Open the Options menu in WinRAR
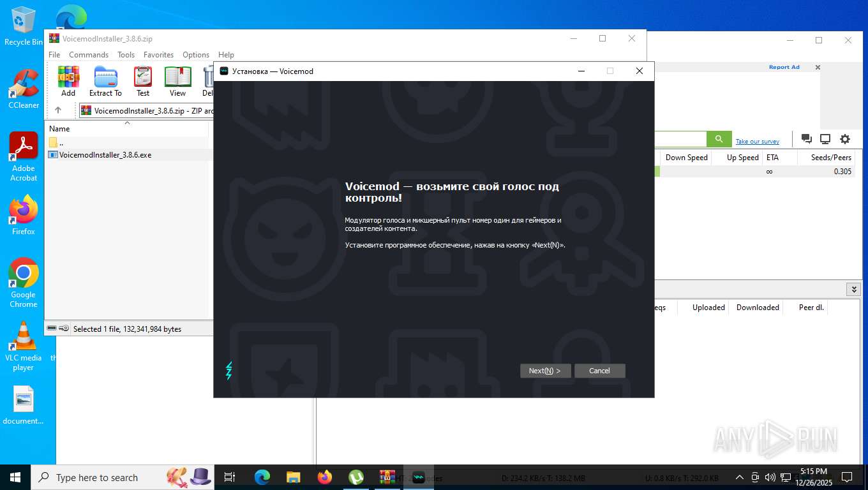This screenshot has height=490, width=868. point(196,55)
